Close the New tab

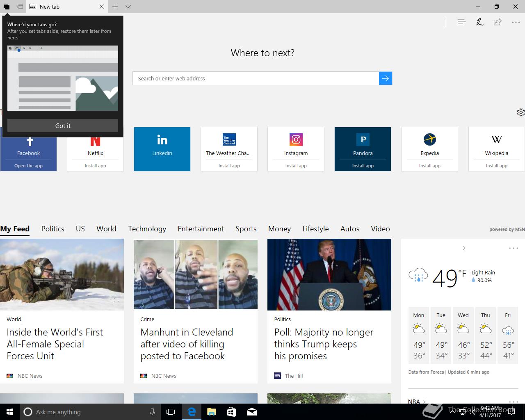click(x=102, y=7)
